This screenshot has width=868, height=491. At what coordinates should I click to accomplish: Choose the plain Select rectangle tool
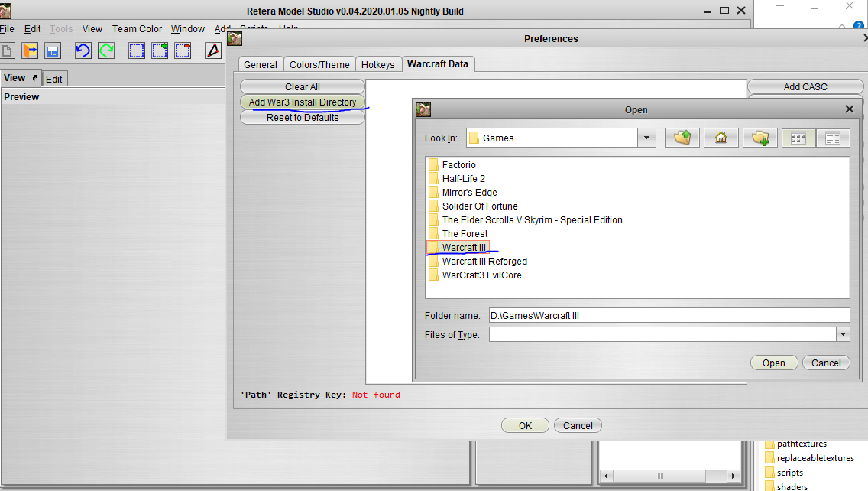coord(137,51)
